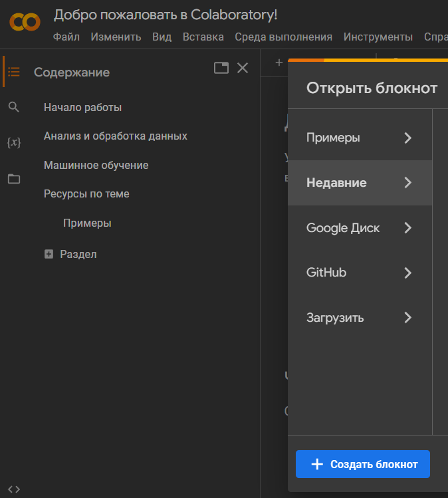Click the chevron next to GitHub
Viewport: 448px width, 498px height.
408,273
